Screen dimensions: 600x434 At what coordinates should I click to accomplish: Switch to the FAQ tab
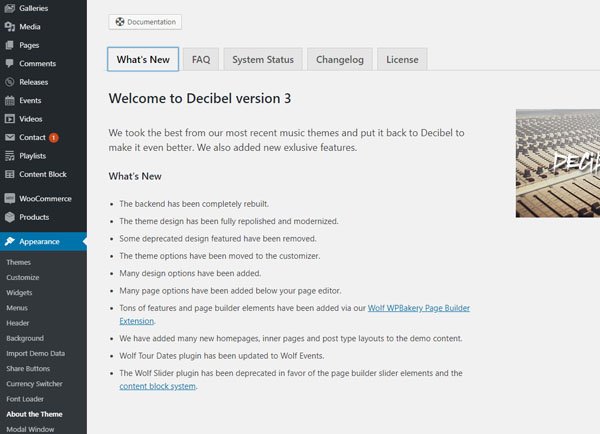201,59
